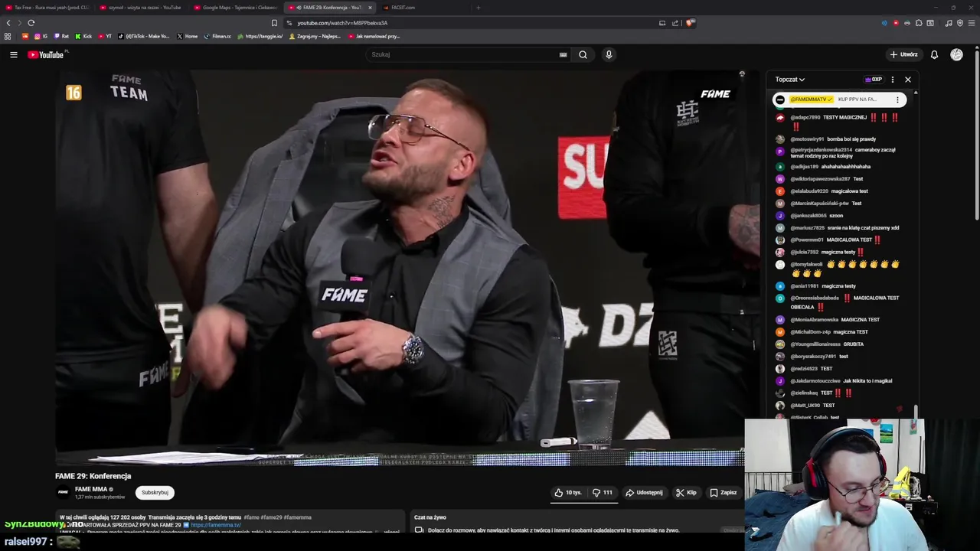Switch to Tax Free browser tab
980x551 pixels.
(x=47, y=8)
